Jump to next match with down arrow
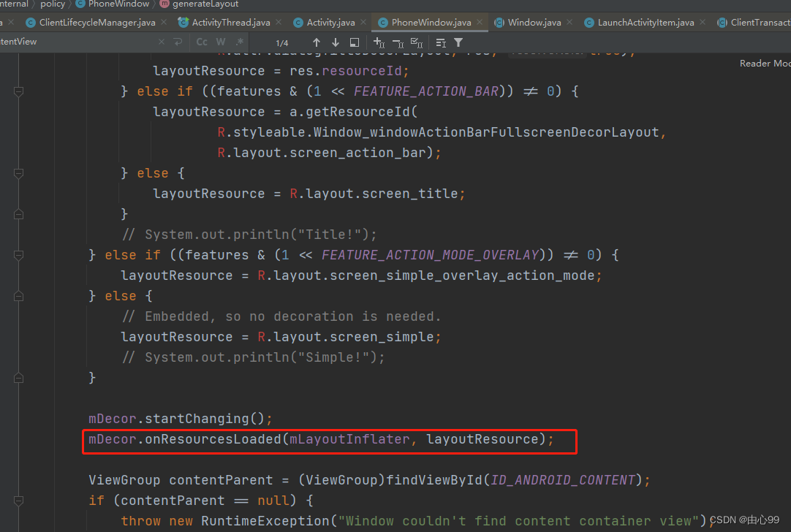This screenshot has width=791, height=532. 335,42
